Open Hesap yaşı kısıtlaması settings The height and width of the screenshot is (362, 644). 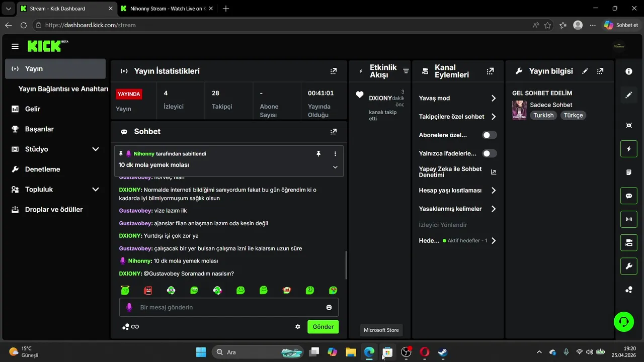[x=458, y=191]
